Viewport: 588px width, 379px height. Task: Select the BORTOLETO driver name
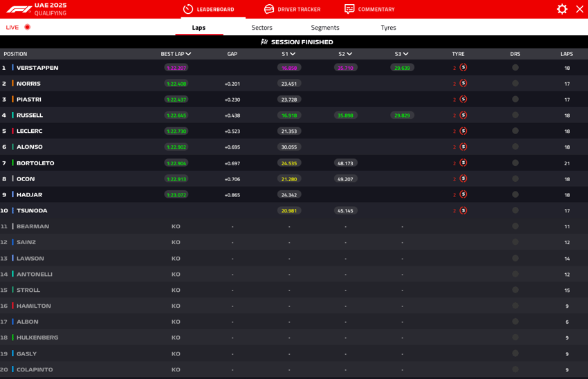(35, 163)
